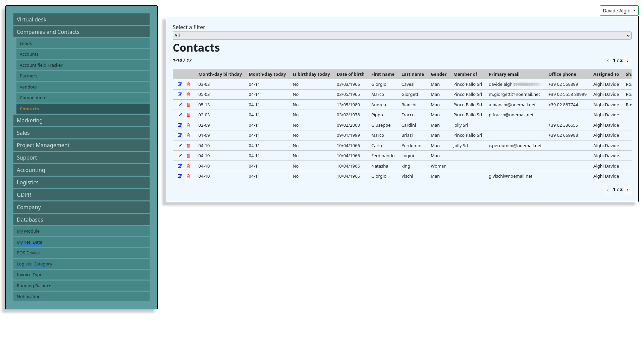Open the 'Select a filter' dropdown
This screenshot has width=644, height=362.
[402, 36]
